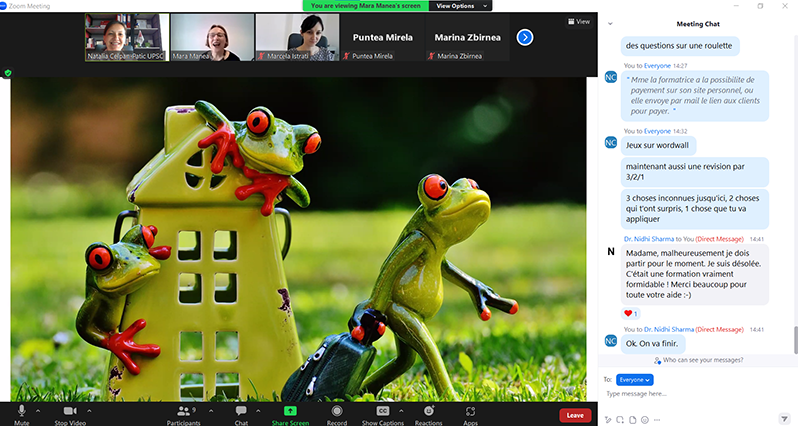Toggle the Chat panel
The height and width of the screenshot is (426, 798).
click(241, 412)
